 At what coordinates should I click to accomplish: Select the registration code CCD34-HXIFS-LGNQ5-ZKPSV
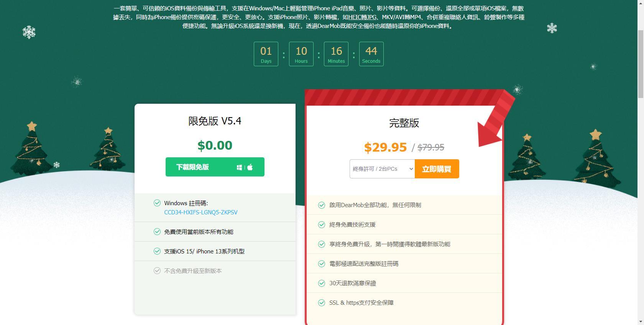pyautogui.click(x=201, y=212)
